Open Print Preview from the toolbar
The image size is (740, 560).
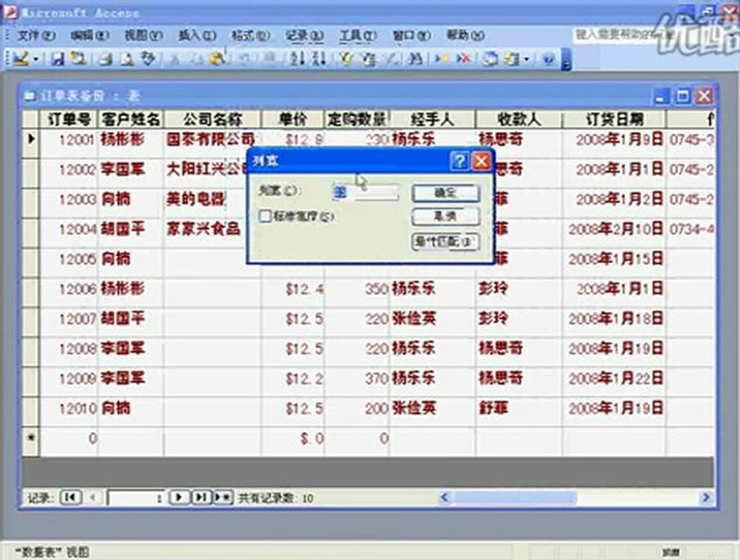tap(126, 59)
